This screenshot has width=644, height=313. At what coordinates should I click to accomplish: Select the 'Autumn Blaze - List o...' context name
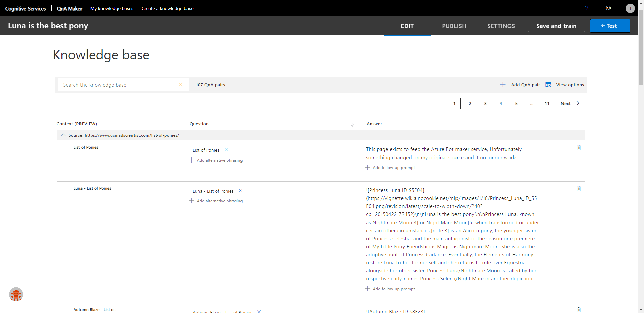coord(95,310)
